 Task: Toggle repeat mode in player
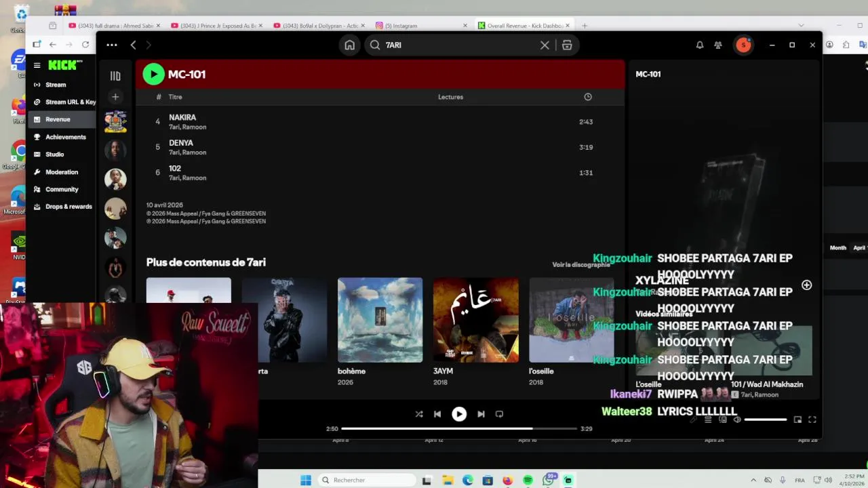pos(499,413)
